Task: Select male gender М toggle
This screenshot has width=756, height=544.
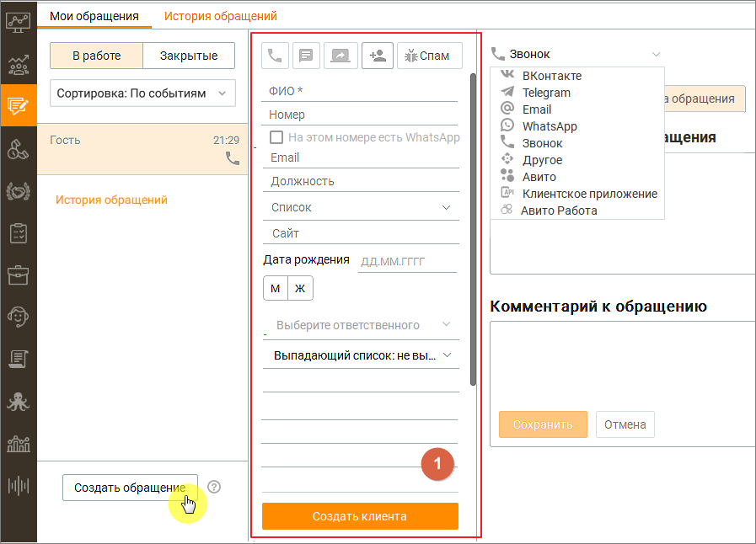Action: 276,288
